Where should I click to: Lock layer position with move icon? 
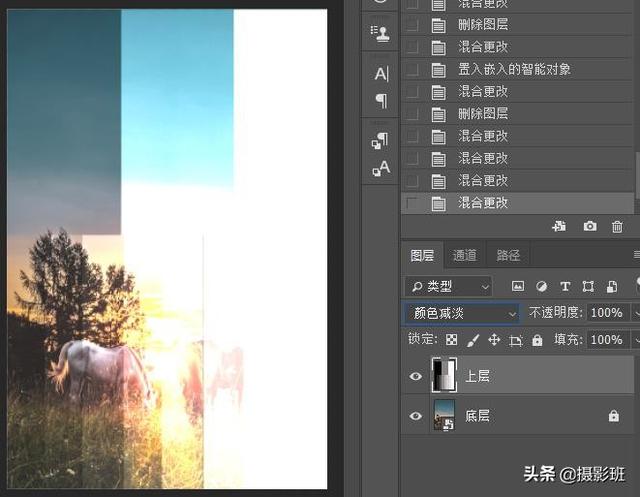pyautogui.click(x=494, y=340)
